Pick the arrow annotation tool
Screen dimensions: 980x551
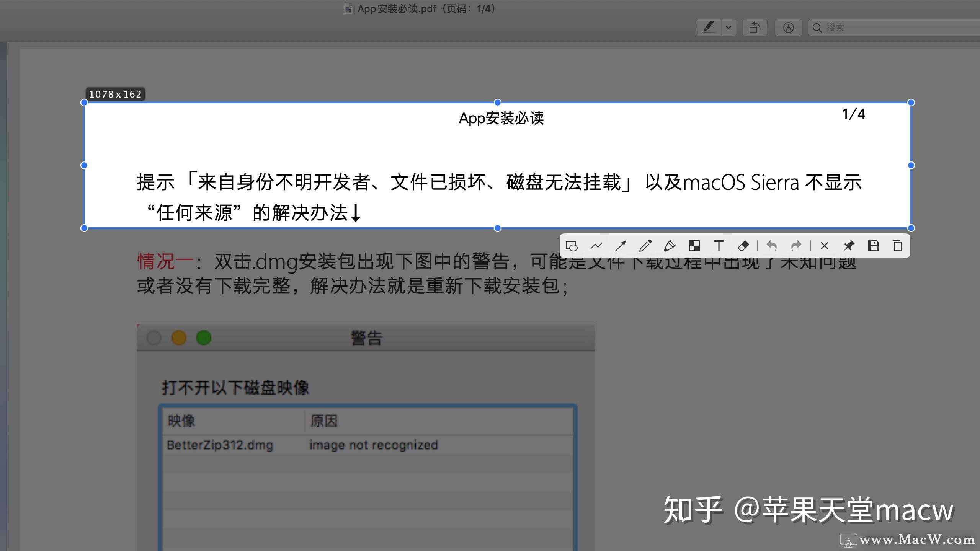click(621, 246)
